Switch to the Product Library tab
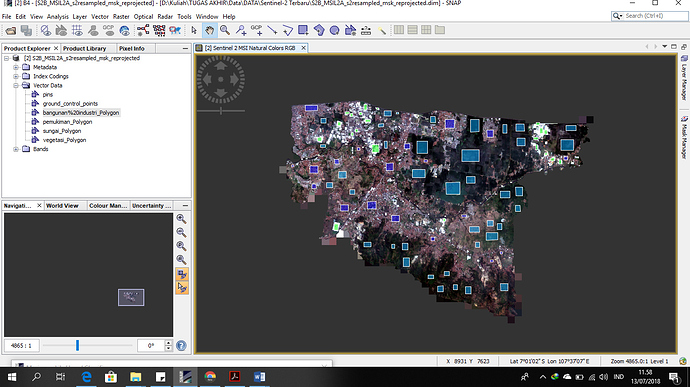Viewport: 690px width, 387px height. [84, 48]
